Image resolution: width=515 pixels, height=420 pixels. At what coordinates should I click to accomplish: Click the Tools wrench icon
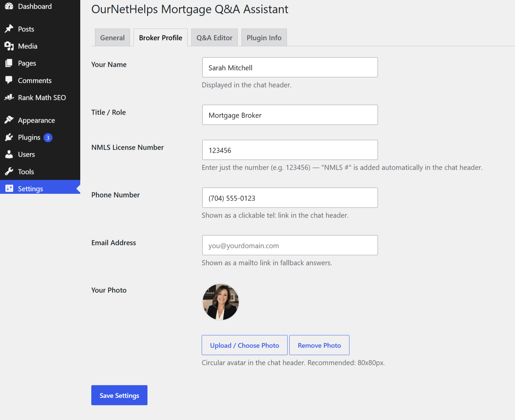(x=9, y=171)
